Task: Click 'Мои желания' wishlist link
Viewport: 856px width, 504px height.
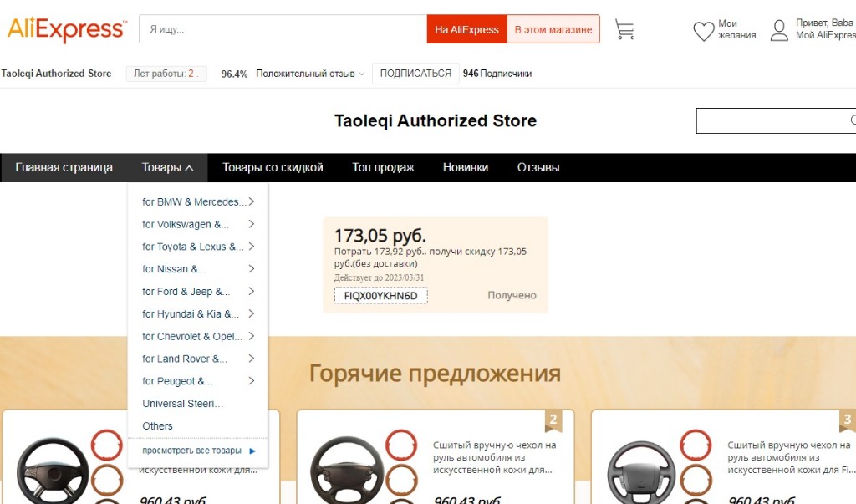Action: click(736, 29)
